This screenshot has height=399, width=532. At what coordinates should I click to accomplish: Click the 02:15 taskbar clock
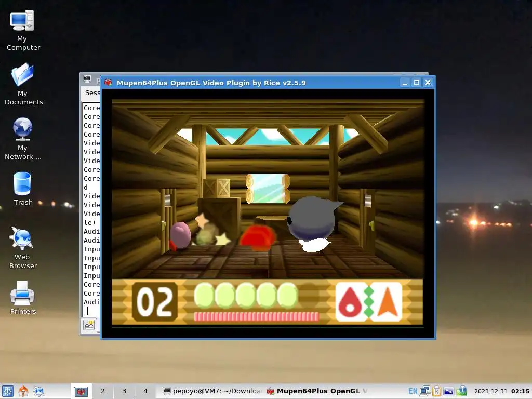520,391
